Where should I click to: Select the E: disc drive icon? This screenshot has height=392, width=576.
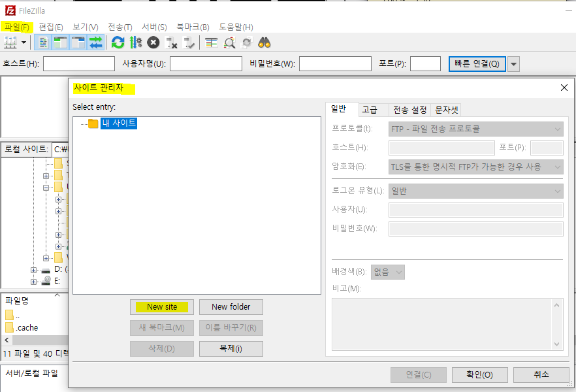pyautogui.click(x=46, y=281)
